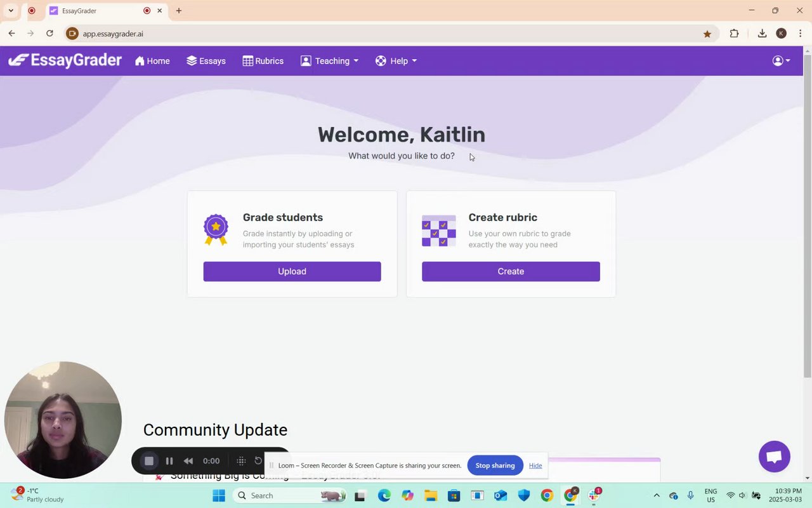812x508 pixels.
Task: Click the taskbar Search box
Action: coord(289,495)
